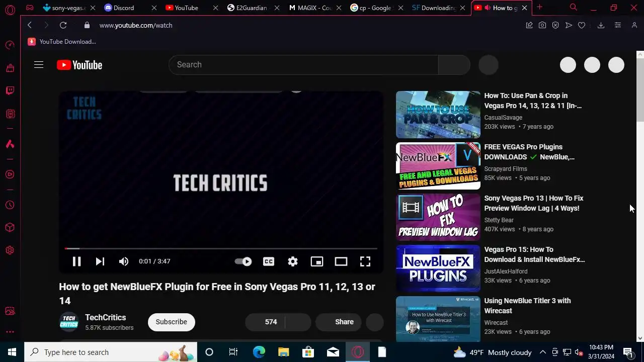Screen dimensions: 644x362
Task: Show hidden system tray icons chevron
Action: tap(543, 352)
